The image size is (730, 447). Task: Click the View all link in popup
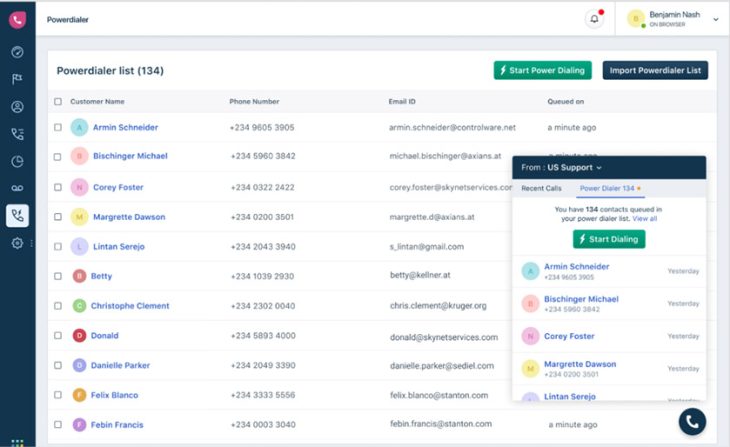tap(645, 218)
